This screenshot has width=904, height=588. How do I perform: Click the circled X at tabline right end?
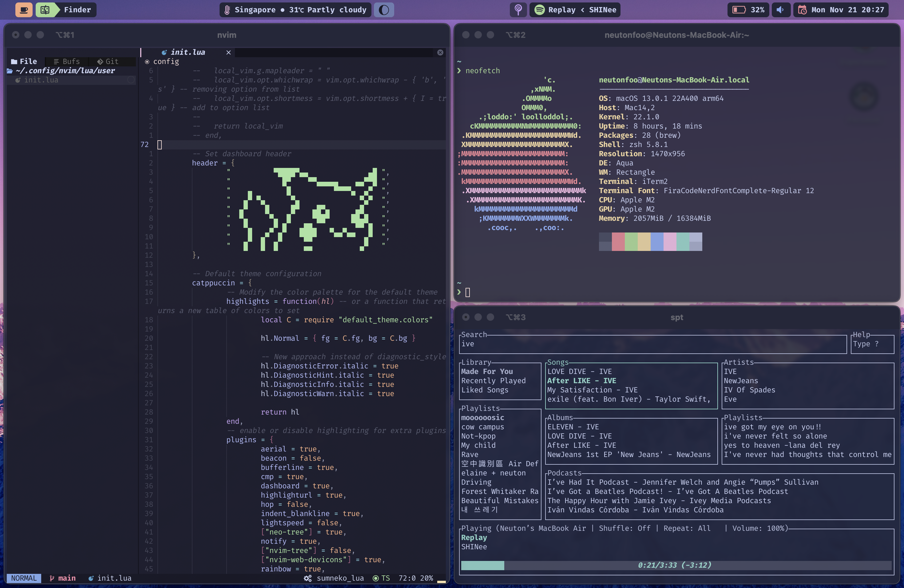click(440, 52)
